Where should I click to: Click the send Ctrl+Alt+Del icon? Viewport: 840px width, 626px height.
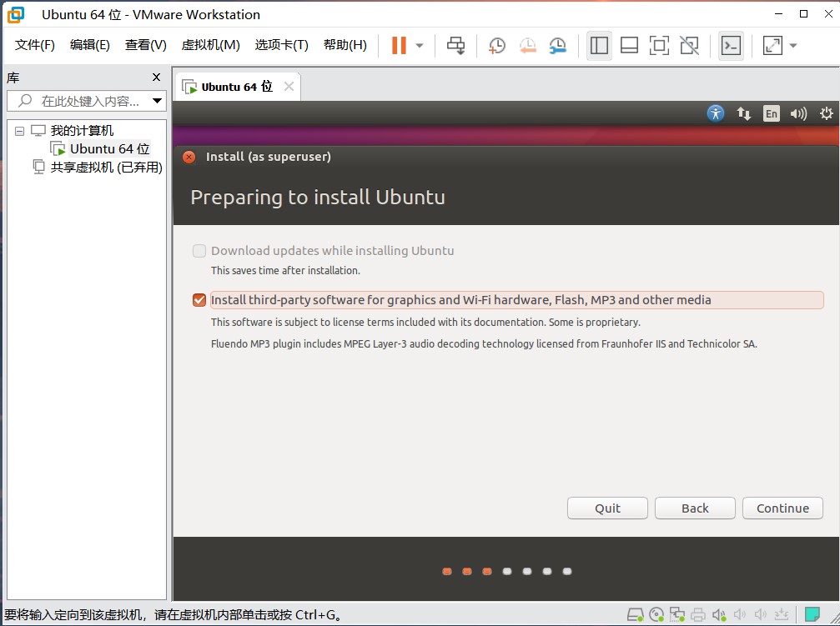(x=455, y=46)
